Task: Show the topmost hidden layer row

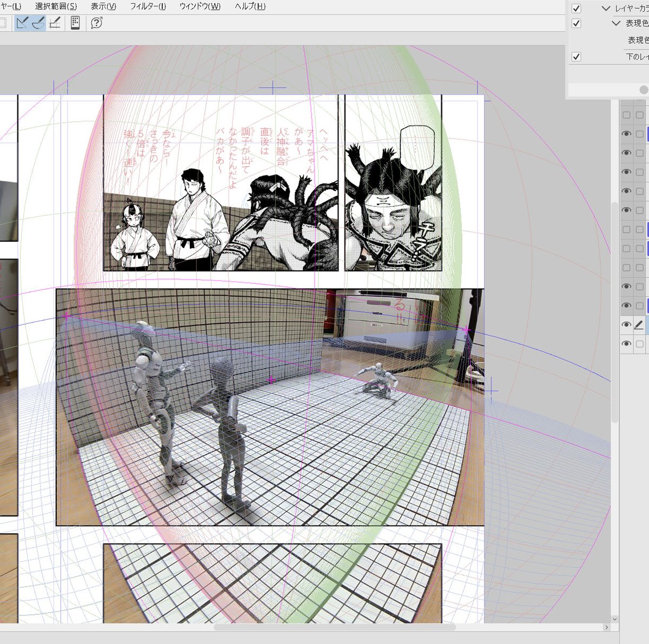Action: pos(626,115)
